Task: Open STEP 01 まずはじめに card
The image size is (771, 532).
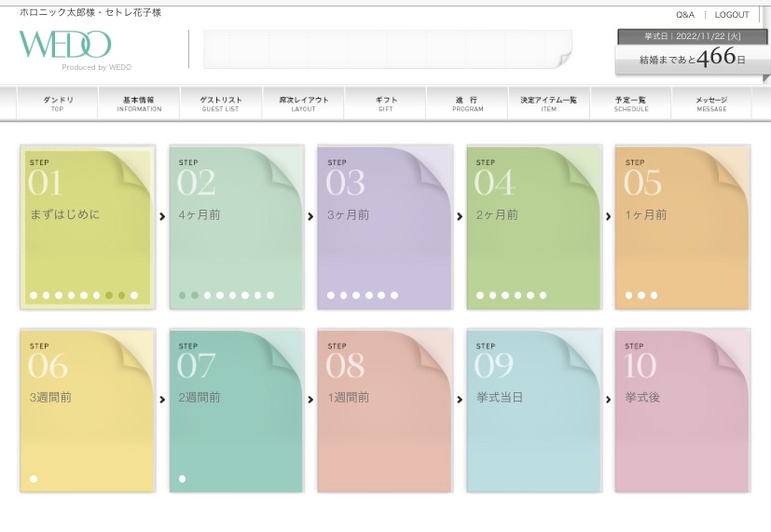Action: point(88,227)
